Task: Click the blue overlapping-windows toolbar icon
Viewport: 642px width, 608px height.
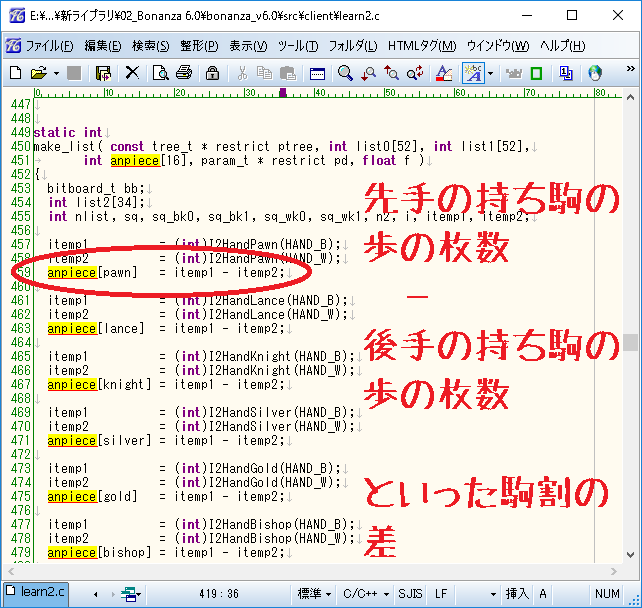Action: click(x=566, y=73)
